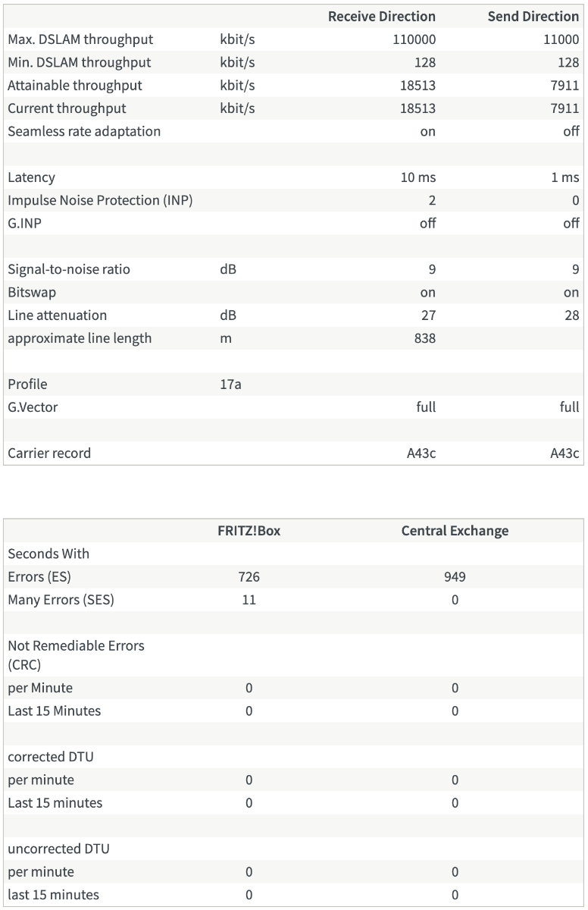The height and width of the screenshot is (910, 588).
Task: Click the Signal-to-noise ratio label
Action: tap(69, 269)
